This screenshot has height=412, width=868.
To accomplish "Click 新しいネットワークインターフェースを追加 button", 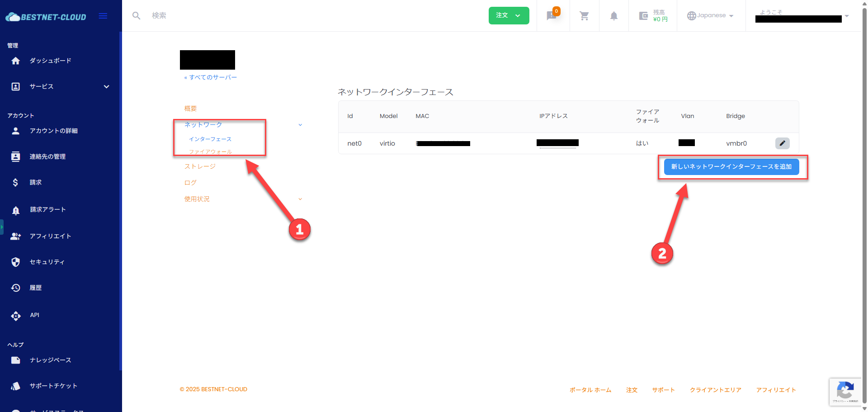I will [731, 166].
